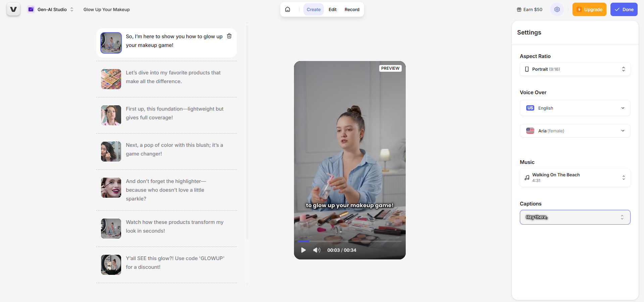The width and height of the screenshot is (644, 302).
Task: Open the English language dropdown
Action: (575, 108)
